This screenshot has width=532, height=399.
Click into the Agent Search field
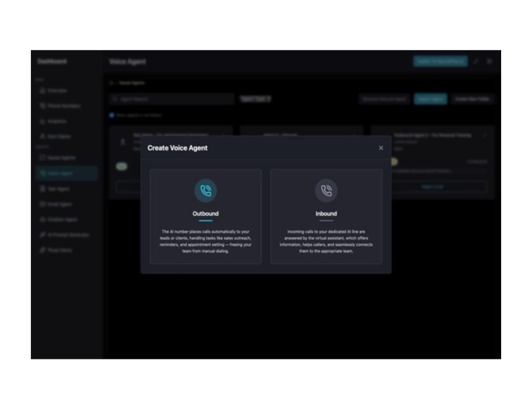172,99
